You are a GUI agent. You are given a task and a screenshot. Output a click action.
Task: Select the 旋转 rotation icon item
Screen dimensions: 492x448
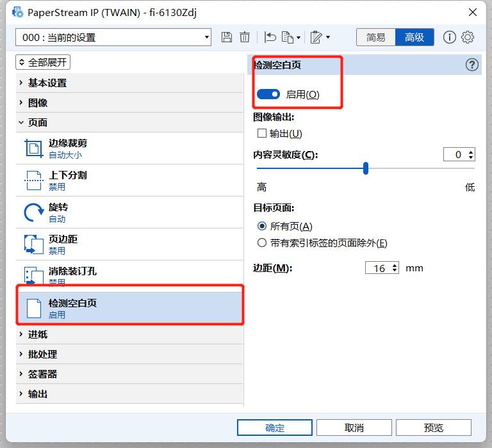[33, 212]
